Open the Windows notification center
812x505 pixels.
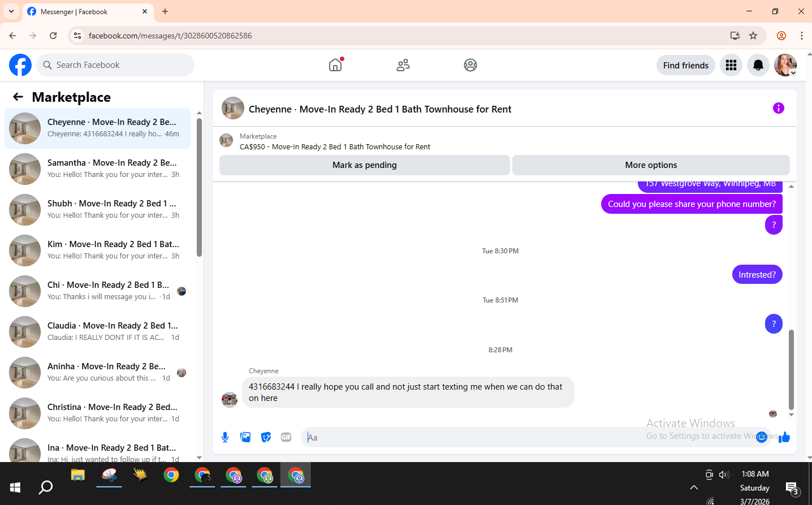click(792, 489)
